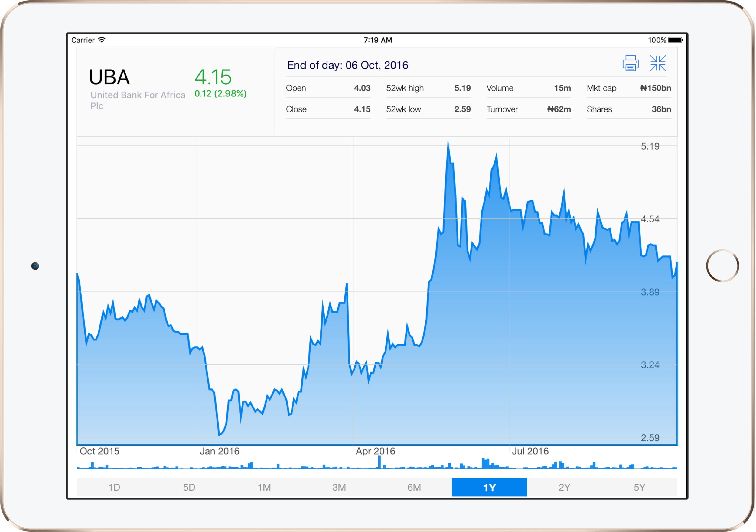Tap the 7:19 AM clock
The width and height of the screenshot is (756, 532).
[x=378, y=40]
